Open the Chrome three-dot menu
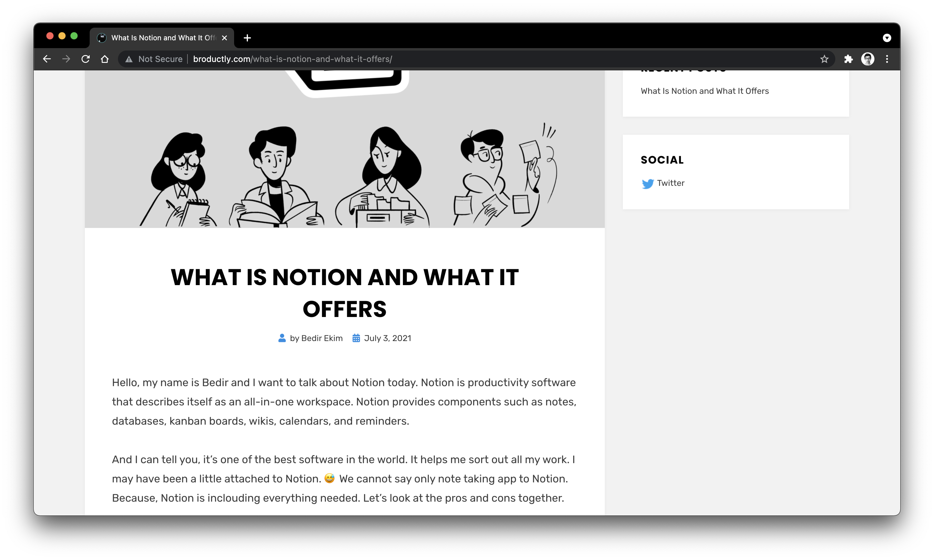The height and width of the screenshot is (560, 934). coord(887,59)
